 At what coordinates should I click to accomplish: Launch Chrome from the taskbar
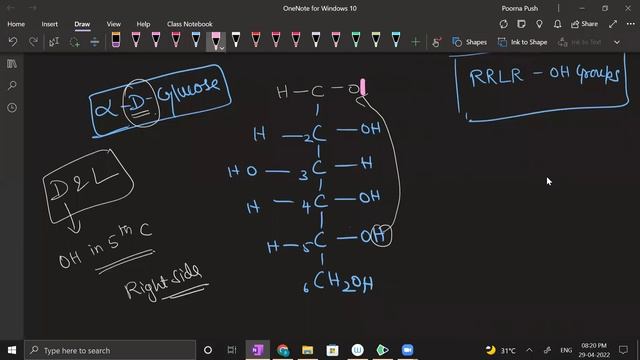283,350
